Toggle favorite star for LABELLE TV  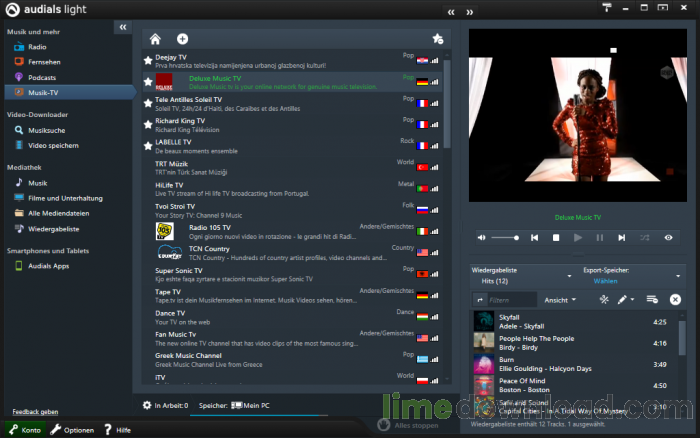tap(148, 146)
